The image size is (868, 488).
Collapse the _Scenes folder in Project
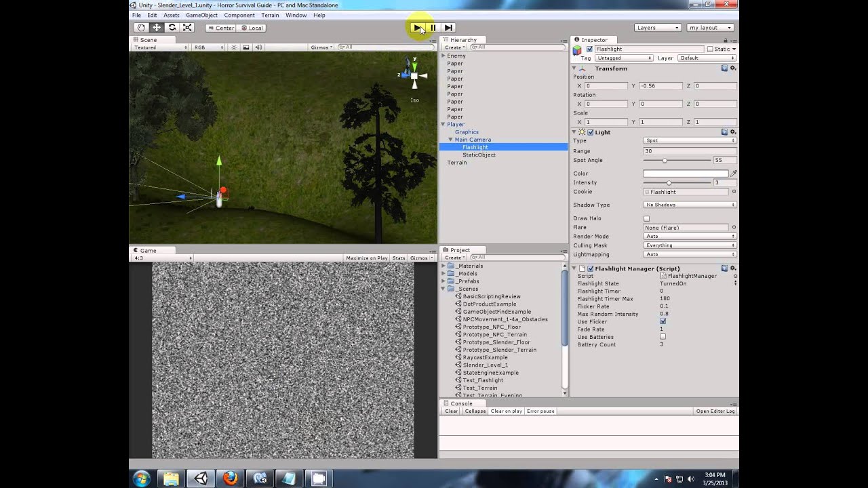pyautogui.click(x=443, y=289)
